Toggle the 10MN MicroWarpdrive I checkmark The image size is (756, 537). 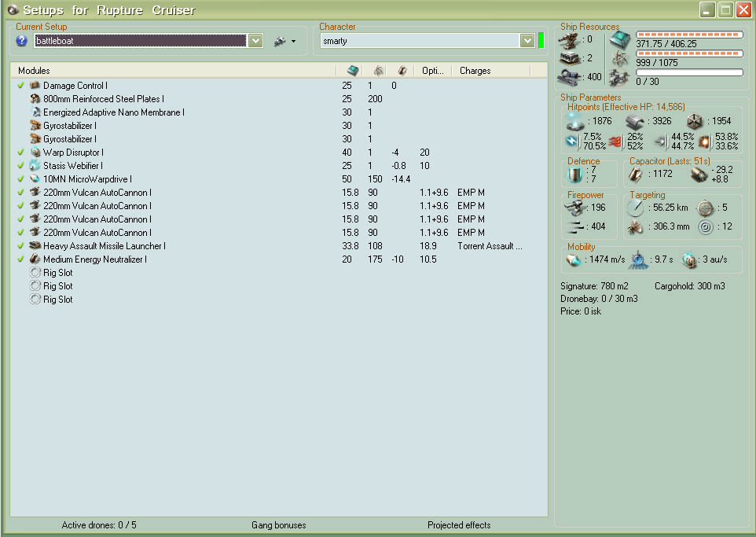coord(20,179)
